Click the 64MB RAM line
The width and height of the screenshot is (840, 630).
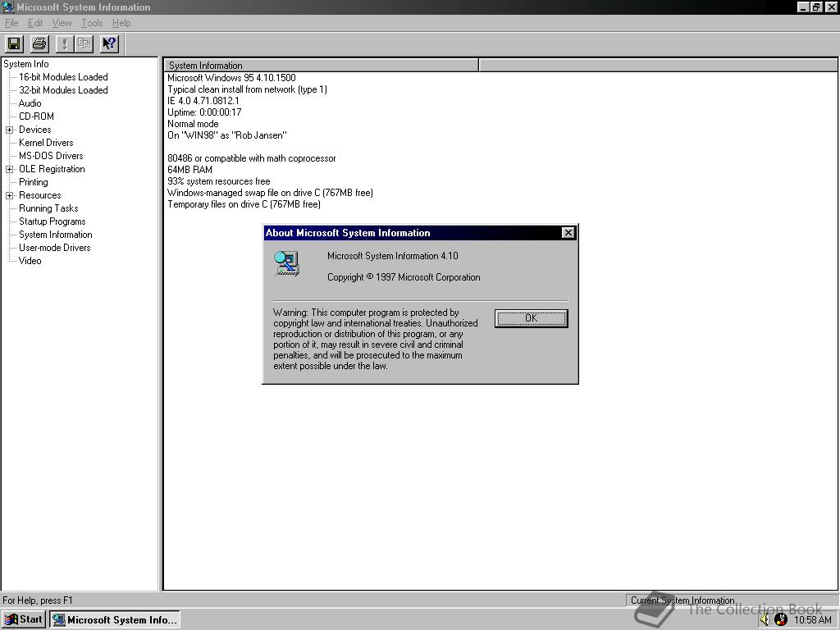[189, 170]
